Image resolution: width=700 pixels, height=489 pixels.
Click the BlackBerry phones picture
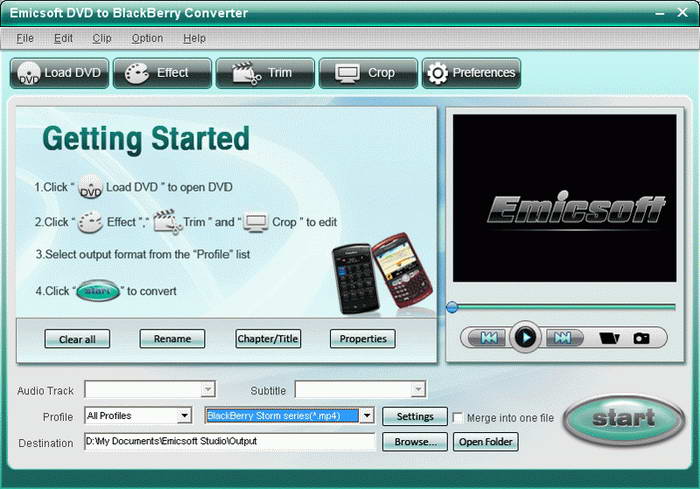pos(383,272)
